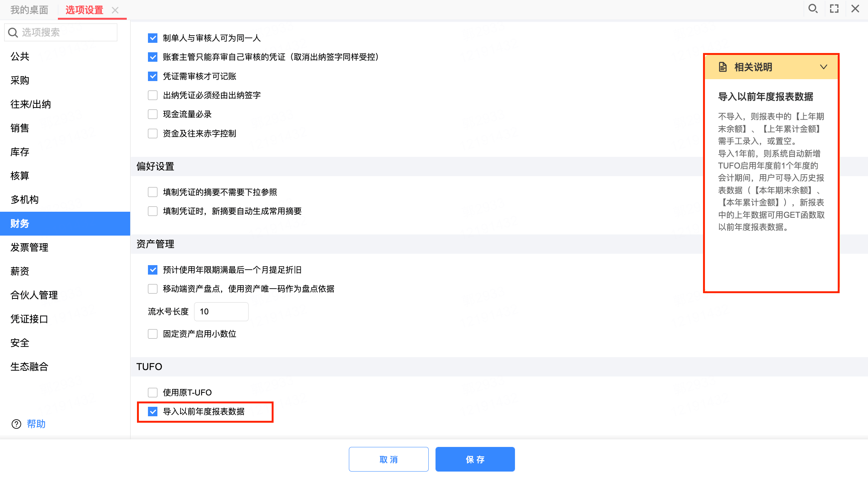Screen dimensions: 868x478
Task: Enable 固定资产启用小数位
Action: tap(152, 334)
